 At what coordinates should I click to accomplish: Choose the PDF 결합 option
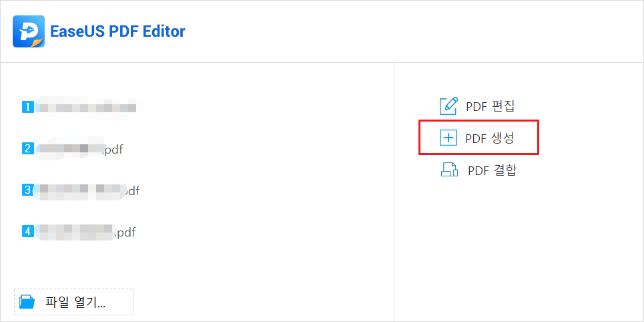[x=492, y=170]
